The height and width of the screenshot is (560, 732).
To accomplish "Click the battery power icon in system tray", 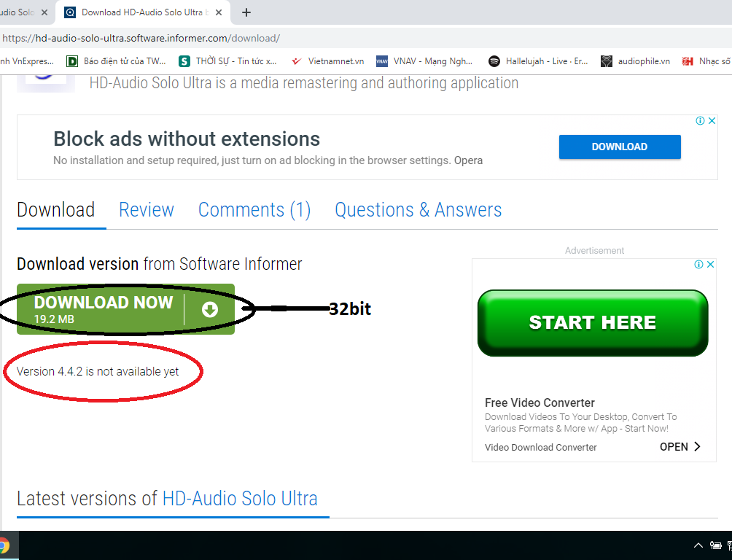I will point(715,545).
